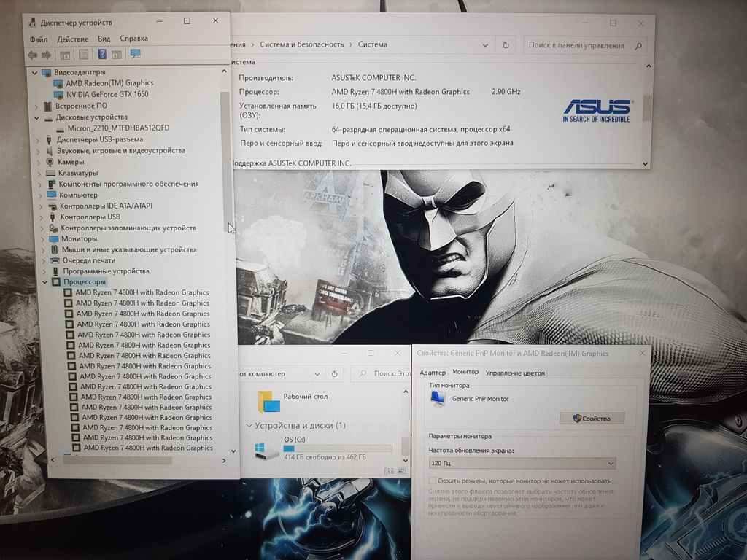747x560 pixels.
Task: Collapse the Устройства и диски group
Action: tap(249, 425)
